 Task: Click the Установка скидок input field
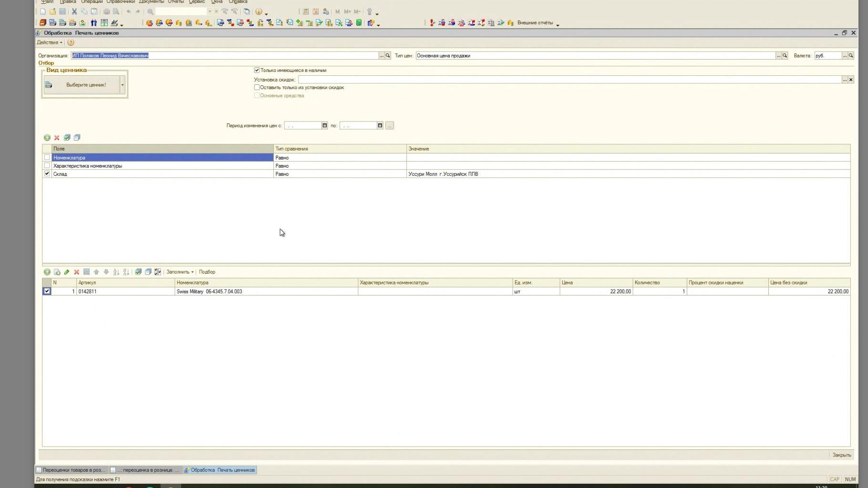tap(570, 80)
